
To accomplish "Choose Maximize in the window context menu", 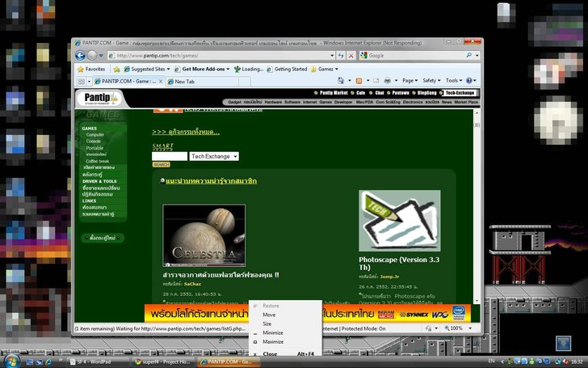I will pos(285,341).
